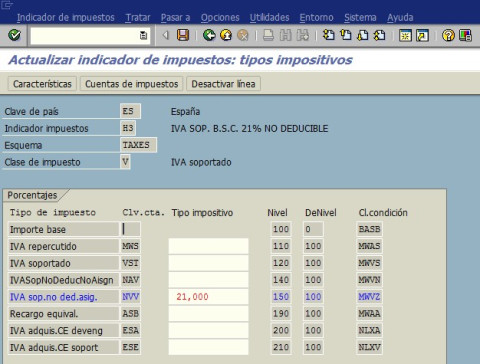
Task: Click Tipo impositivo field for Recargo equival.
Action: [x=208, y=314]
